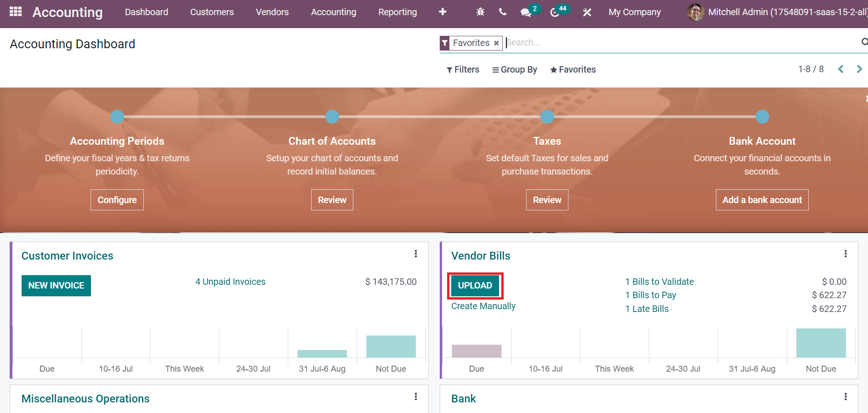Click the Not Due bar in Vendor Bills chart
This screenshot has width=868, height=413.
(821, 343)
